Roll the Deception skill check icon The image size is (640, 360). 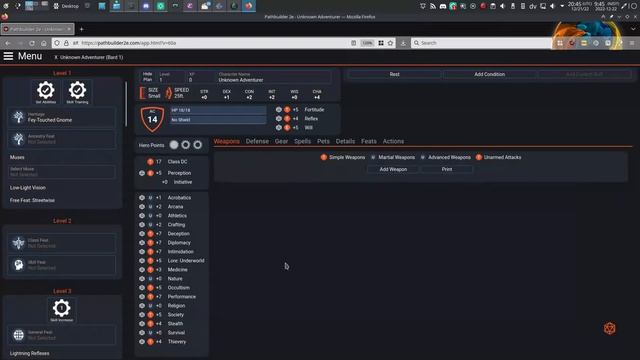tap(142, 233)
